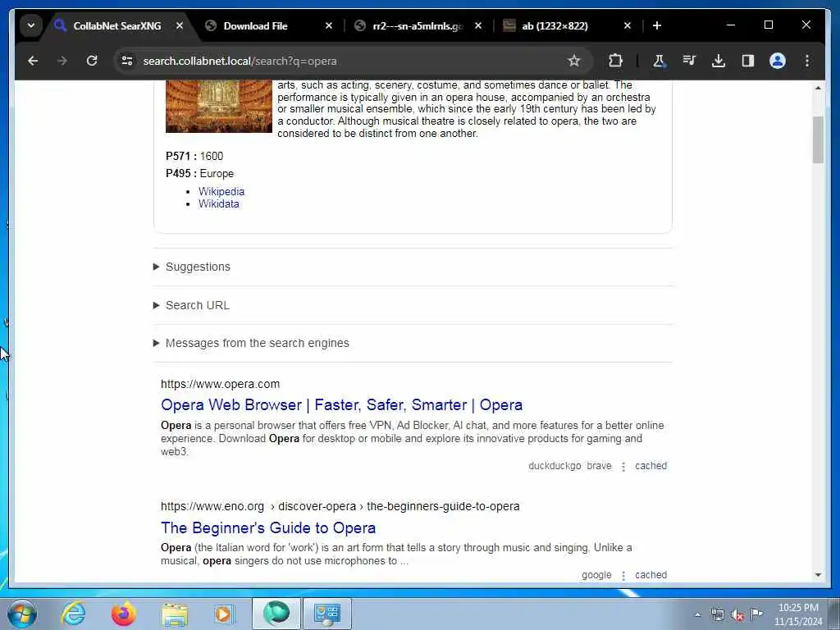Reload the current search page

coord(92,61)
